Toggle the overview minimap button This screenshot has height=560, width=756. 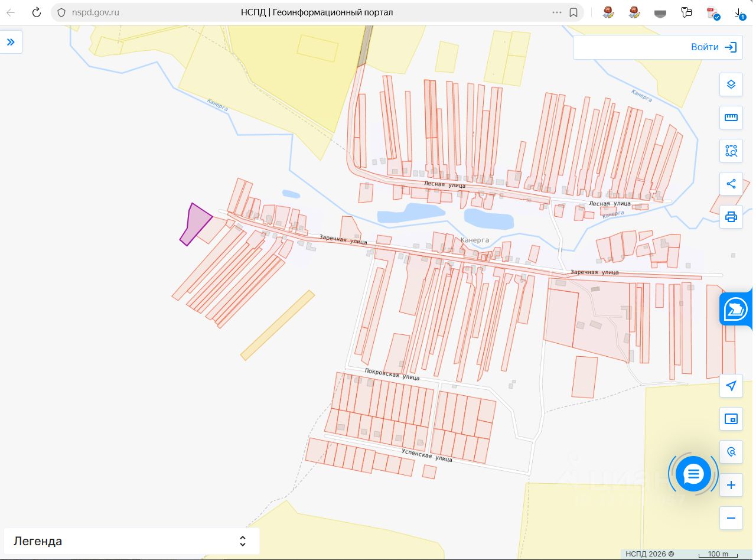point(731,419)
